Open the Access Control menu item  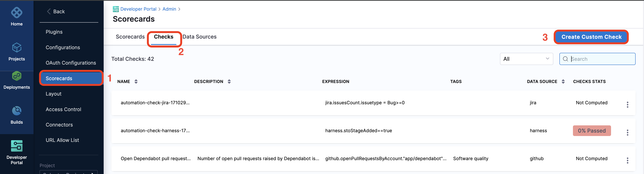click(63, 109)
